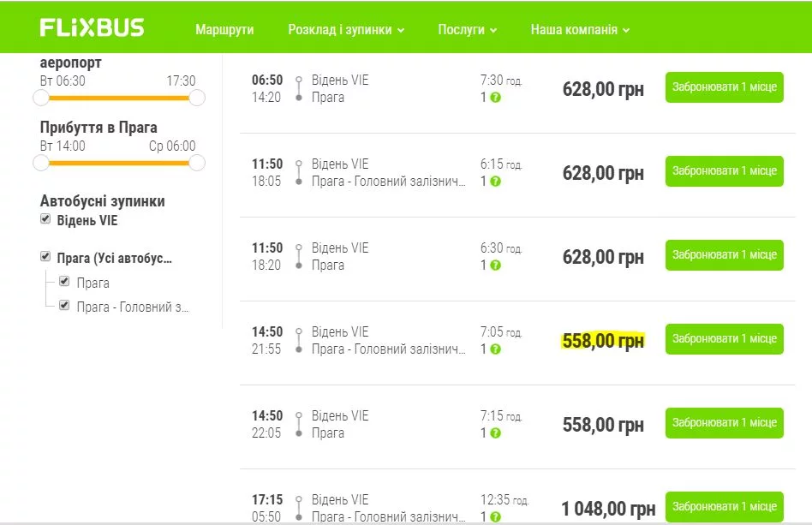Open the Послуги dropdown menu

pos(467,30)
